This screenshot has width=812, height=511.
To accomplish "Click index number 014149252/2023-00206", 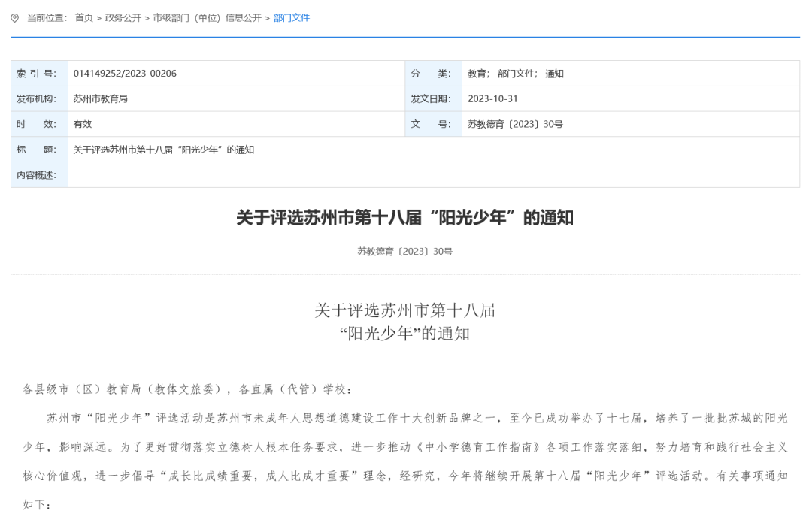I will [125, 74].
